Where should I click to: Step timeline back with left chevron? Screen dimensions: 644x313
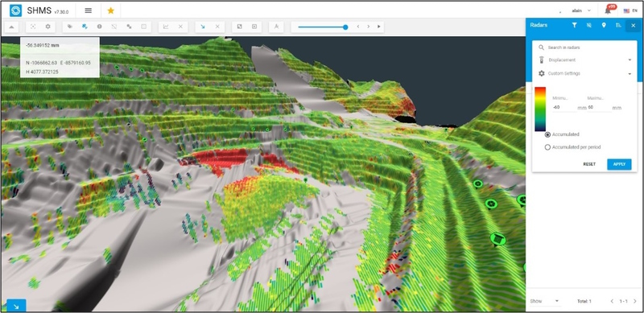coord(358,27)
